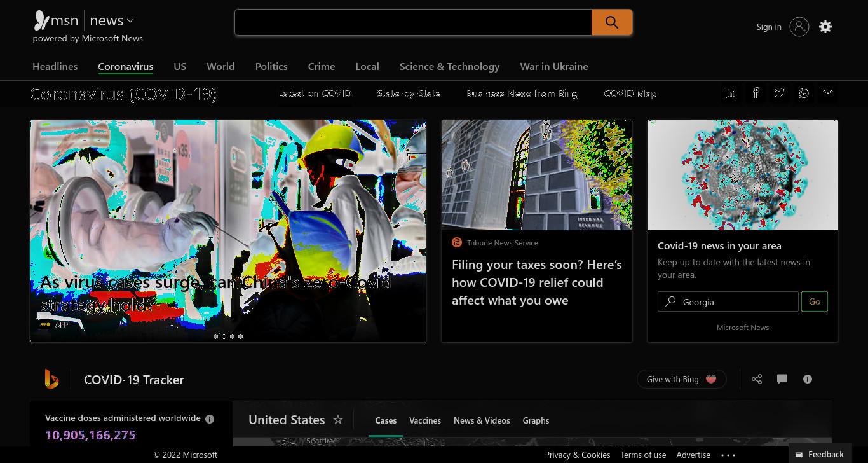
Task: Open the COVID-19 Tracker title
Action: [x=134, y=380]
